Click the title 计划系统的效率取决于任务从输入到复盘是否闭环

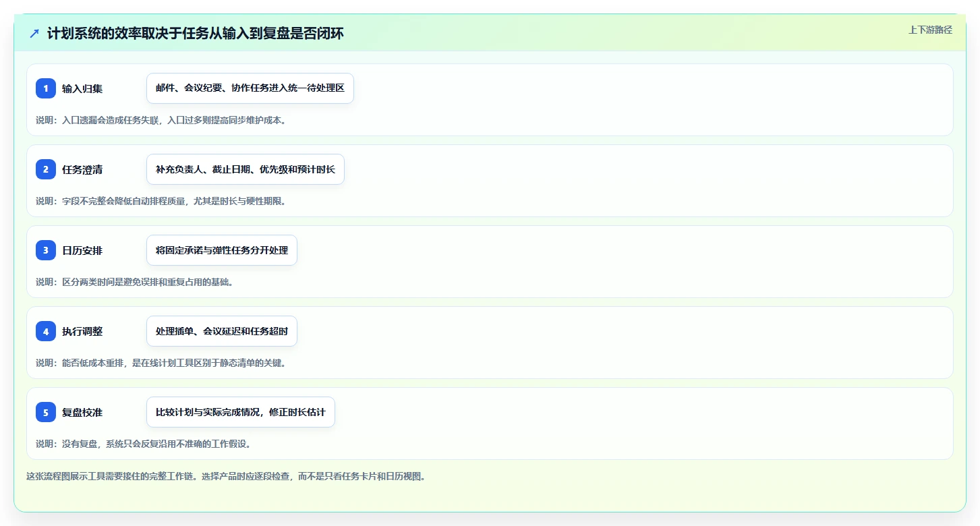(196, 33)
